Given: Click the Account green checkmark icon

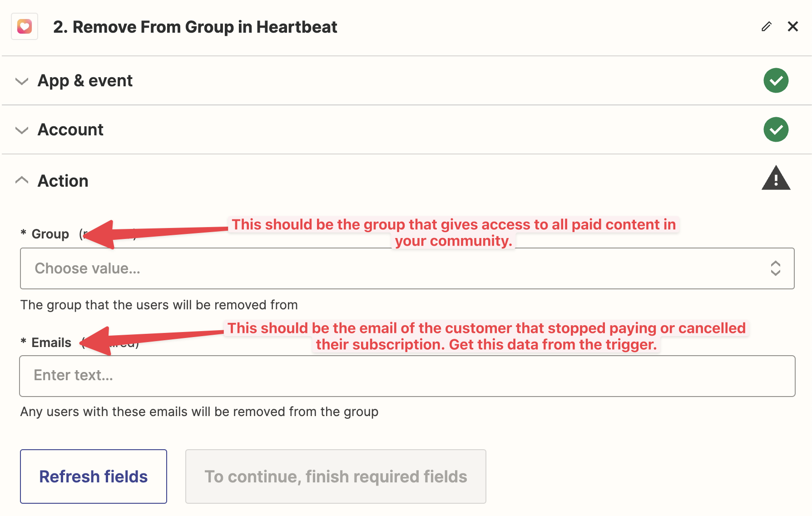Looking at the screenshot, I should click(776, 129).
